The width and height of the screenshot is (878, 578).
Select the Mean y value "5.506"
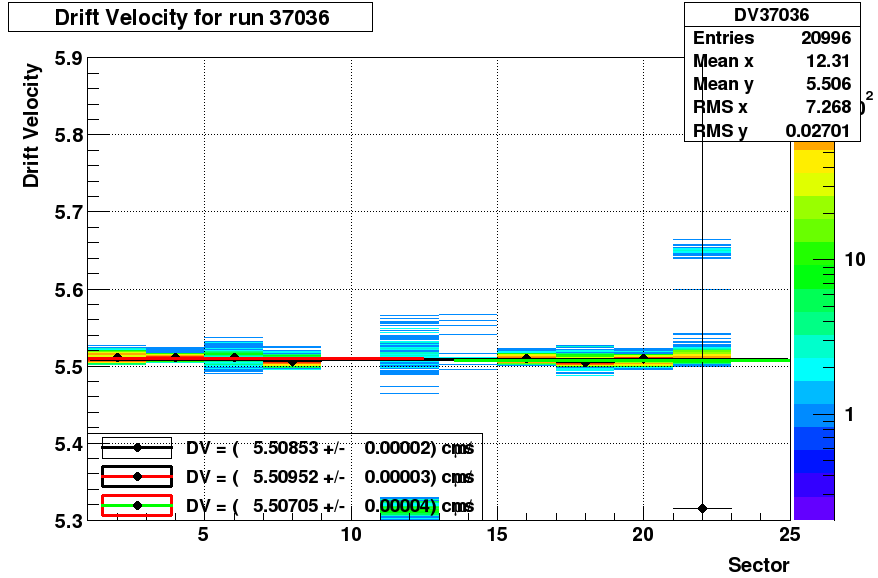tap(828, 84)
